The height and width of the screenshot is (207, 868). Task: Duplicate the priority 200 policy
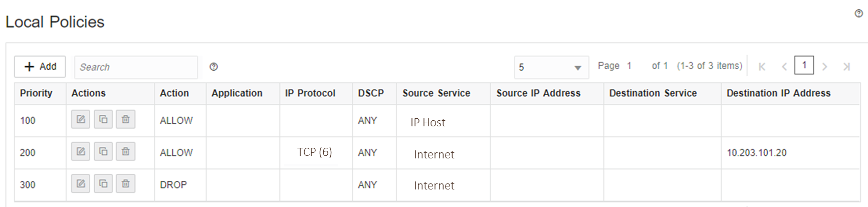103,151
